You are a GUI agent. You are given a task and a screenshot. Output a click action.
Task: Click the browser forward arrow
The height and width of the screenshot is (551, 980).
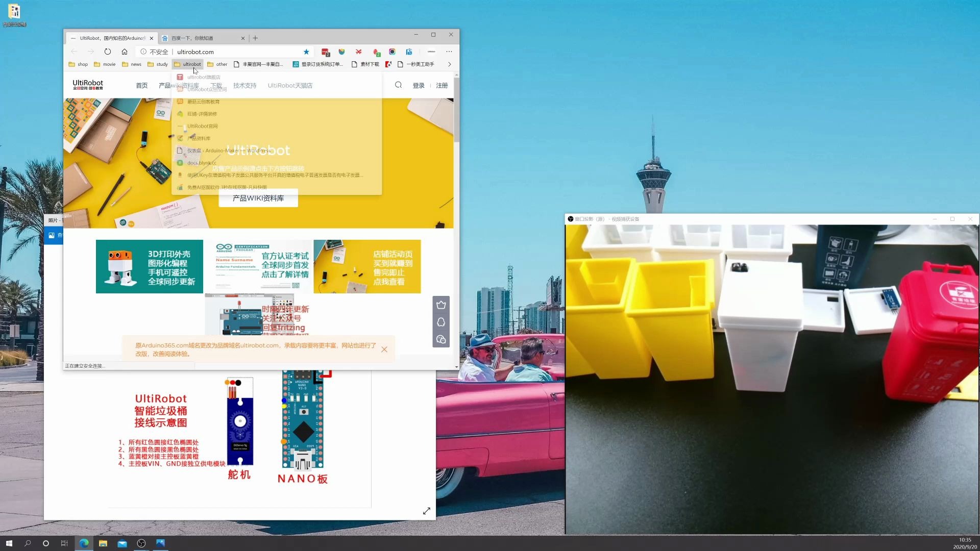pyautogui.click(x=91, y=52)
